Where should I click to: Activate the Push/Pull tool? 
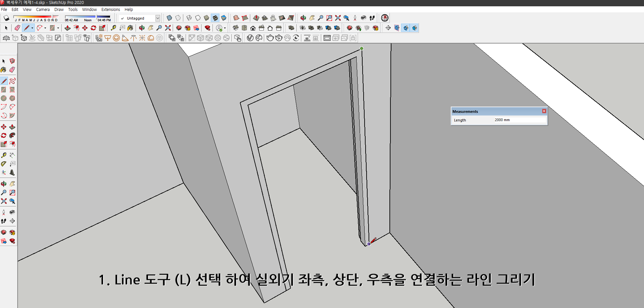pos(68,28)
